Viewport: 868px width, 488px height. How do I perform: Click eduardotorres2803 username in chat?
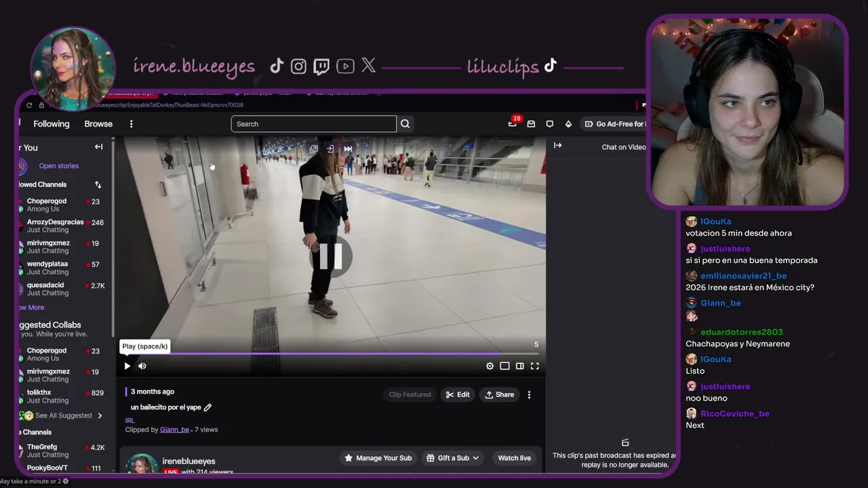tap(741, 332)
